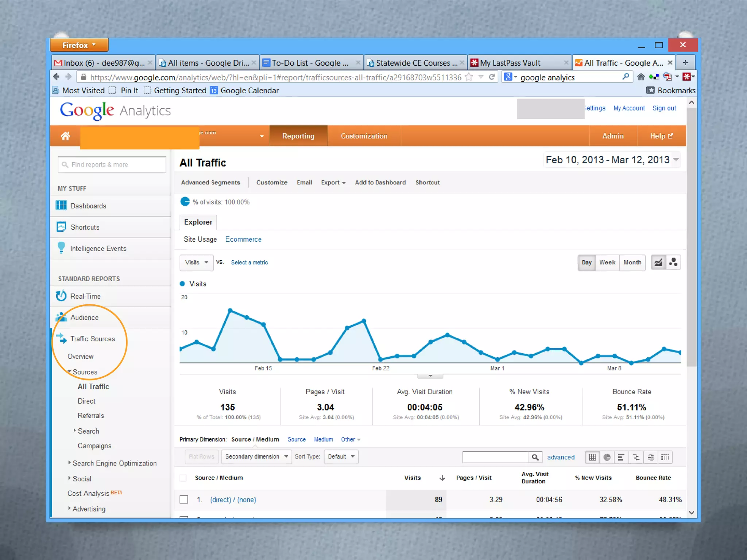Reload the page with refresh icon
Image resolution: width=747 pixels, height=560 pixels.
[492, 77]
